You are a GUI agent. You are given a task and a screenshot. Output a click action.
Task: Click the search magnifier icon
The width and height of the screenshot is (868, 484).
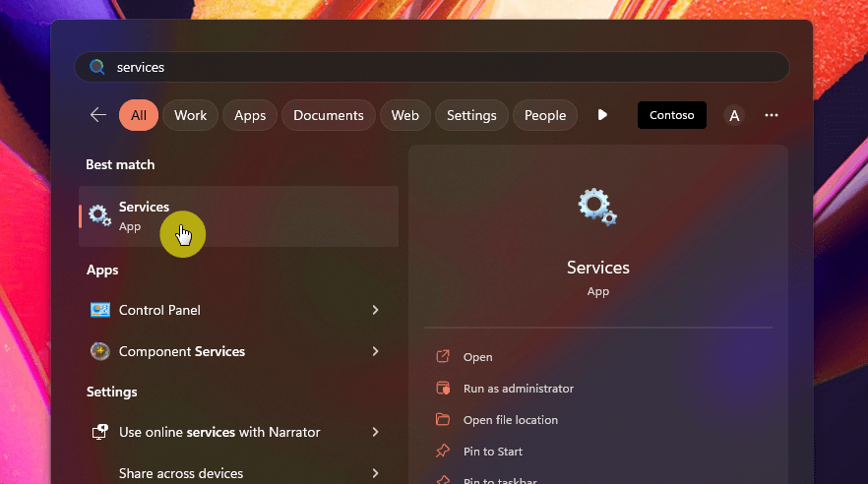[x=97, y=67]
